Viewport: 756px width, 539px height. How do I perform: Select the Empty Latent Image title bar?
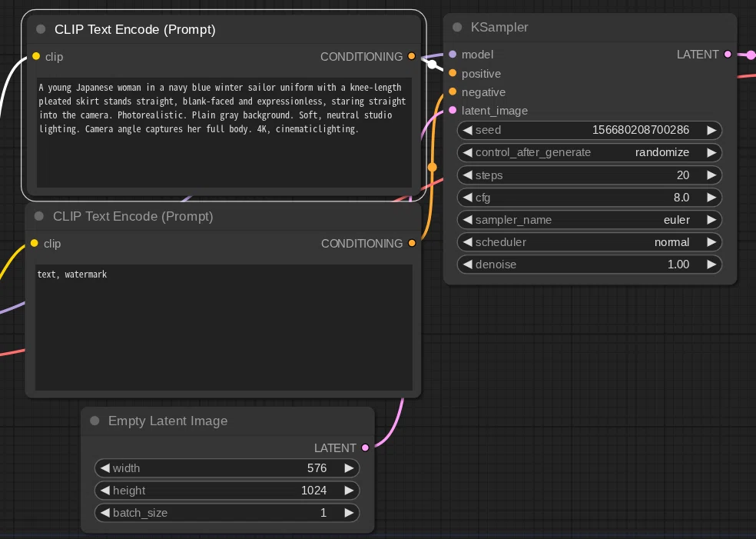click(x=227, y=421)
